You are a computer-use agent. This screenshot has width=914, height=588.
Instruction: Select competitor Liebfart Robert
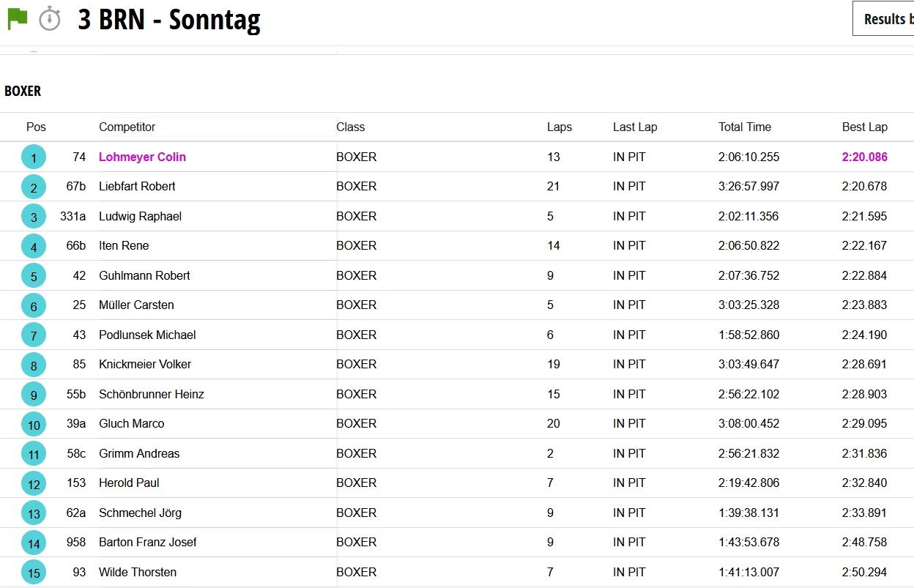(137, 187)
